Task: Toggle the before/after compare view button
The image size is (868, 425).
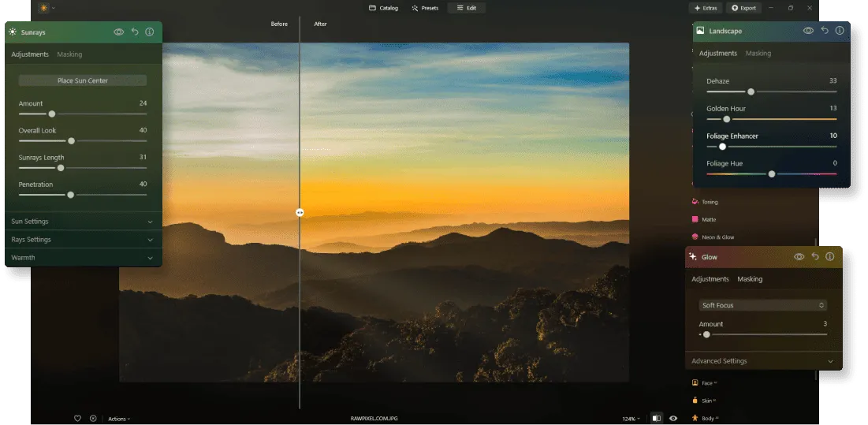Action: [x=656, y=419]
